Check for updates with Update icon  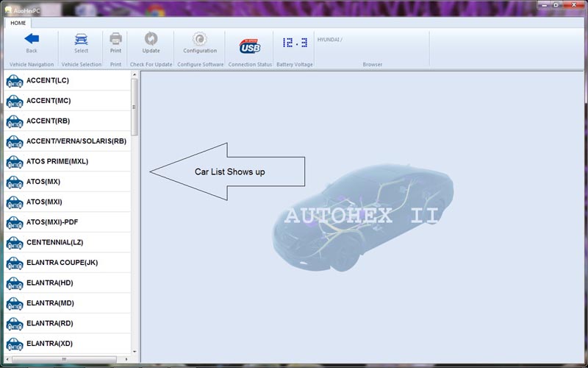coord(151,38)
